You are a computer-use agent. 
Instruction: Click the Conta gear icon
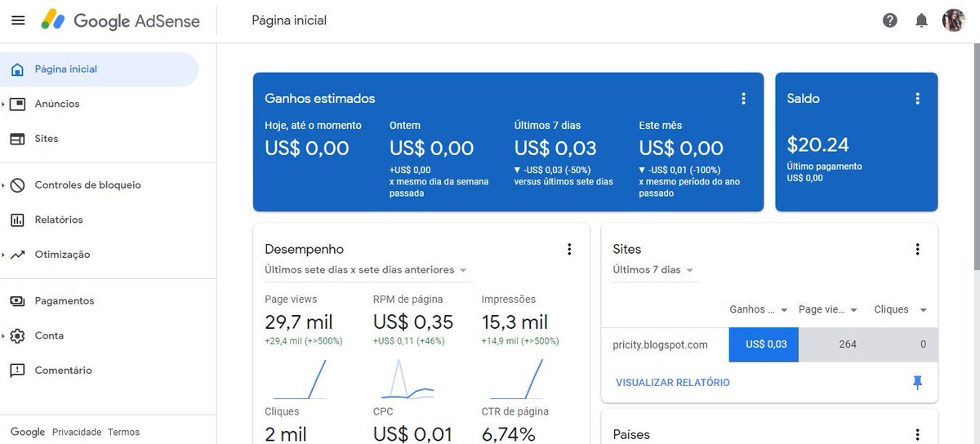pyautogui.click(x=17, y=335)
